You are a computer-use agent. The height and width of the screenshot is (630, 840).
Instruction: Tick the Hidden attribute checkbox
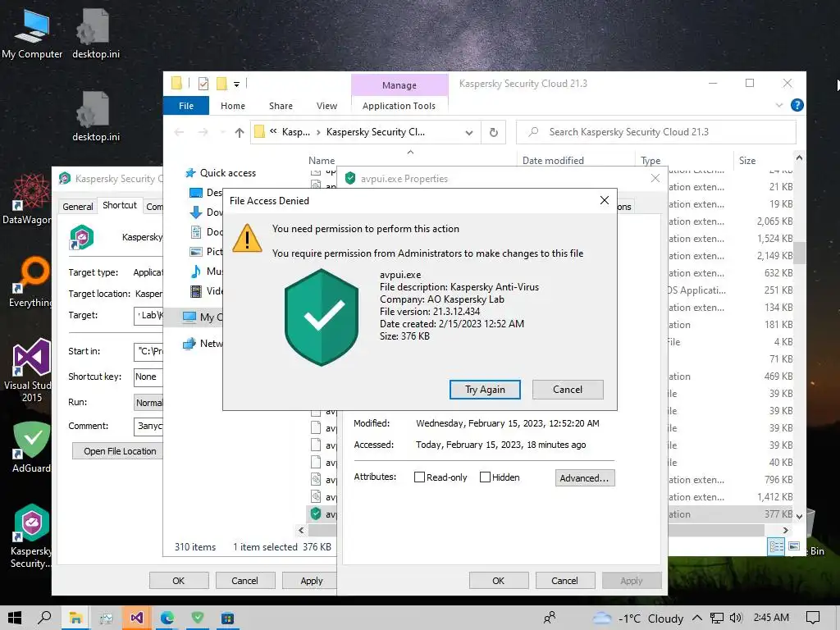[x=485, y=477]
